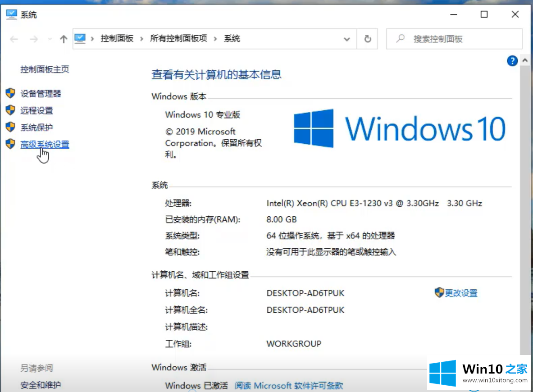Click the 计算机名 value DESKTOP-AD6TPUK
The height and width of the screenshot is (392, 533).
click(x=305, y=293)
